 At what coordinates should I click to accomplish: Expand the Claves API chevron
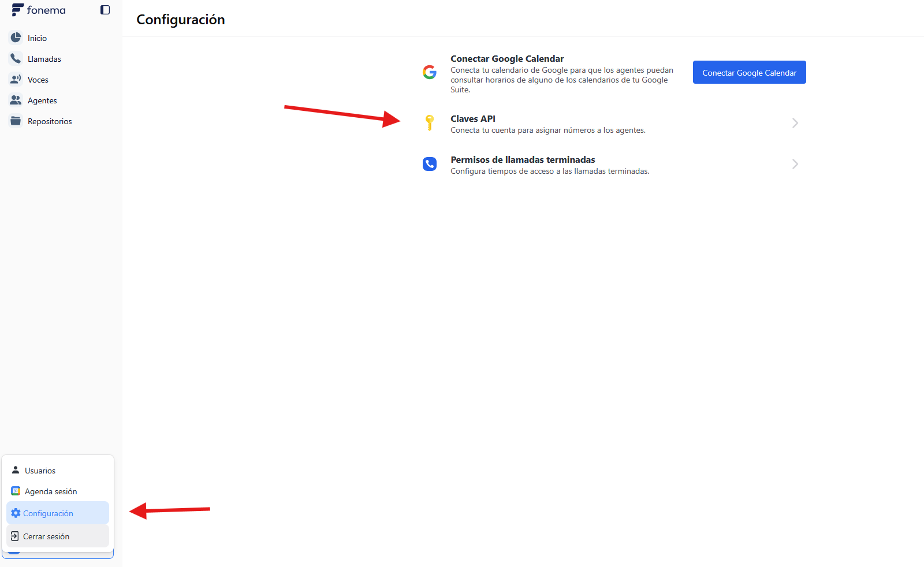795,123
